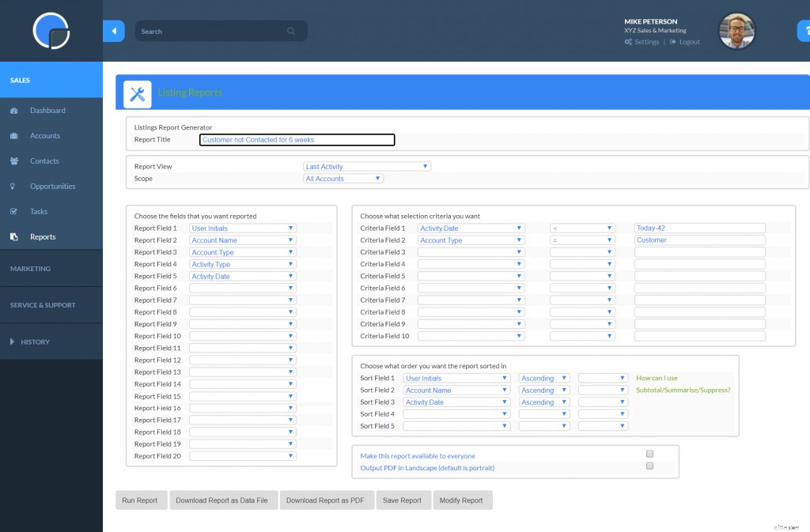810x532 pixels.
Task: Change Scope from 'All Accounts'
Action: click(342, 179)
